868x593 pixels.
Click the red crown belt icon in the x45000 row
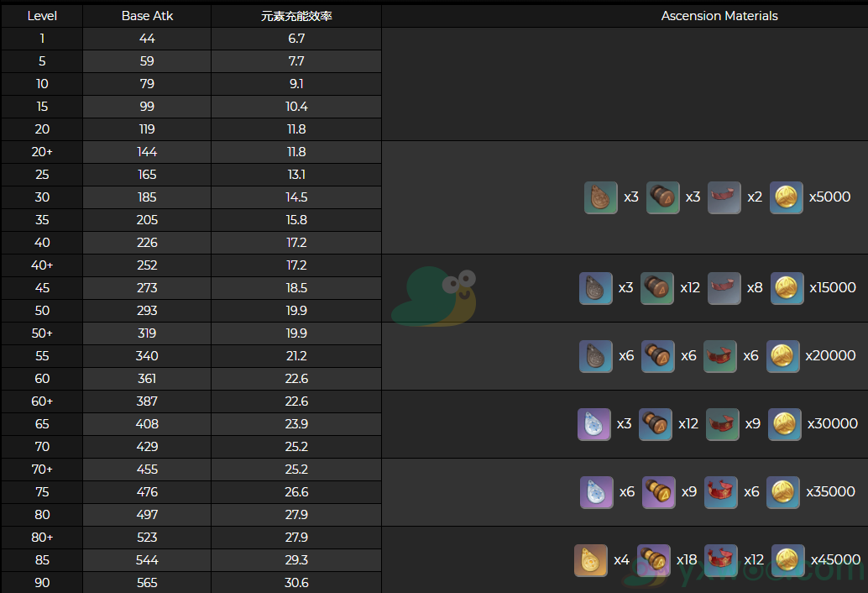tap(721, 561)
